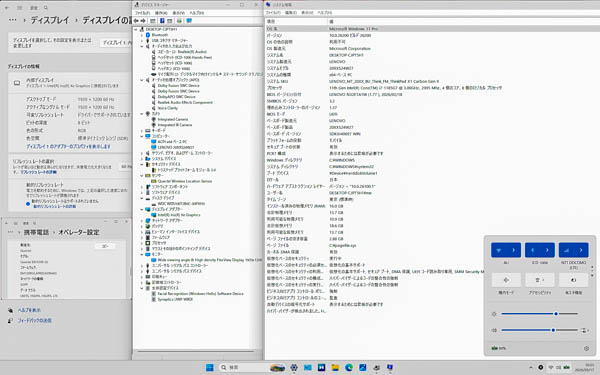
Task: Toggle the energy saver tile
Action: 573,280
